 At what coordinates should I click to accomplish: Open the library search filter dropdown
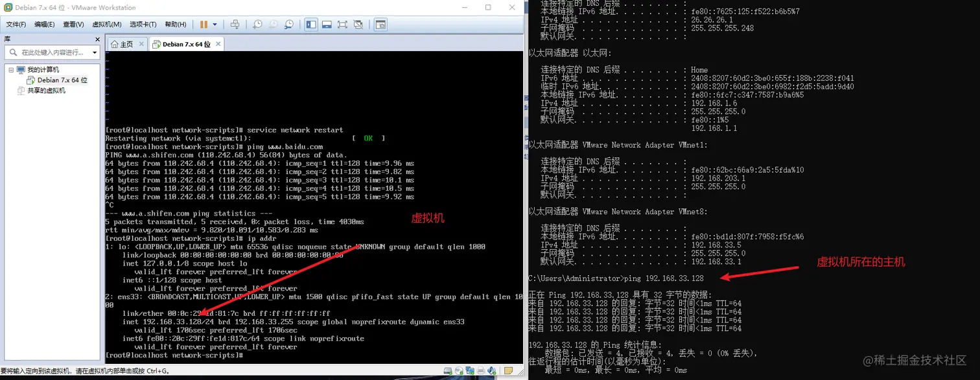coord(95,52)
